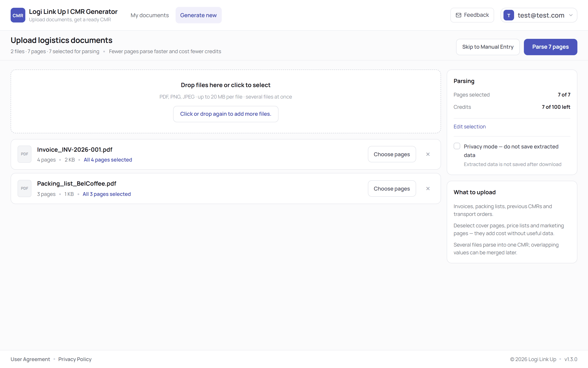Expand the test@test.com account dropdown chevron
The width and height of the screenshot is (588, 368).
571,15
